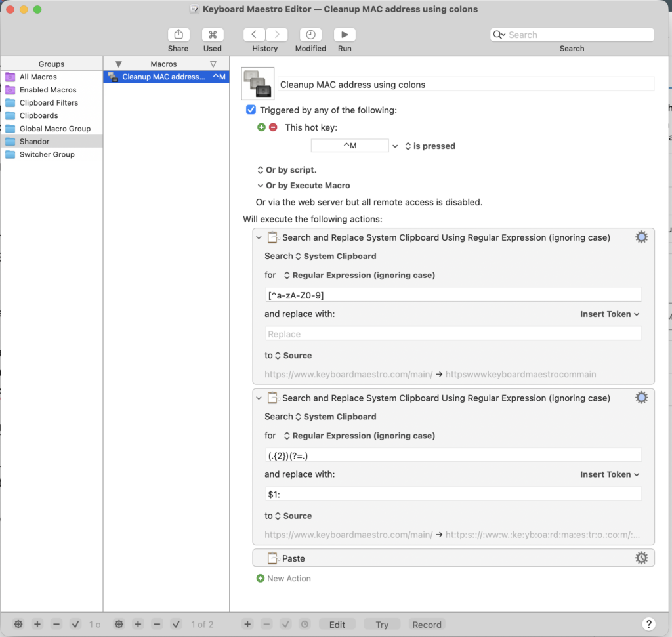Click the macro name text field

click(x=466, y=85)
